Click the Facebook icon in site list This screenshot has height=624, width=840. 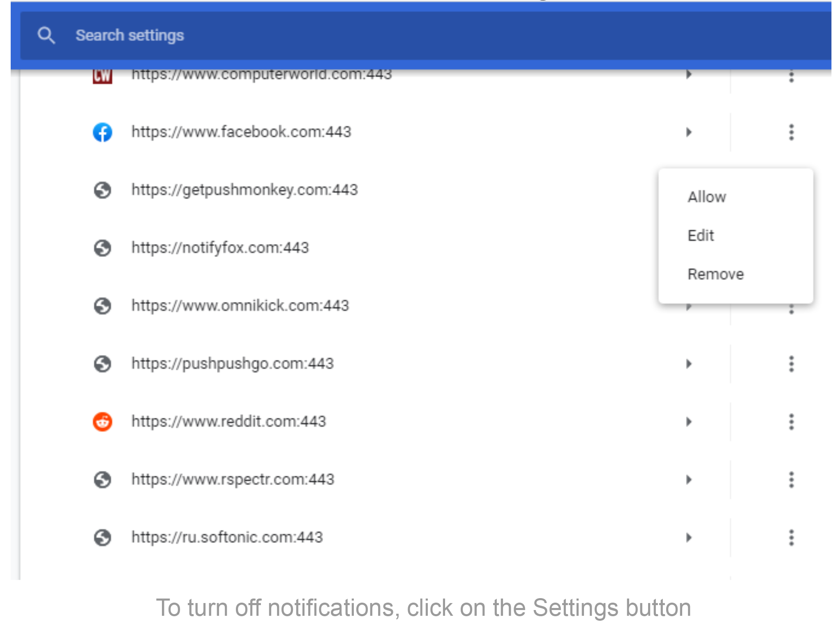click(x=102, y=131)
